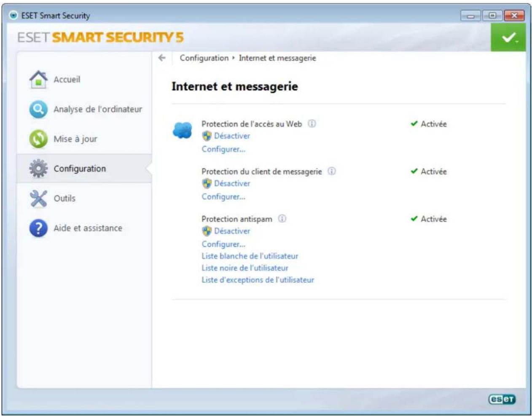This screenshot has height=416, width=532.
Task: Open info icon for Protection antispam
Action: (282, 219)
